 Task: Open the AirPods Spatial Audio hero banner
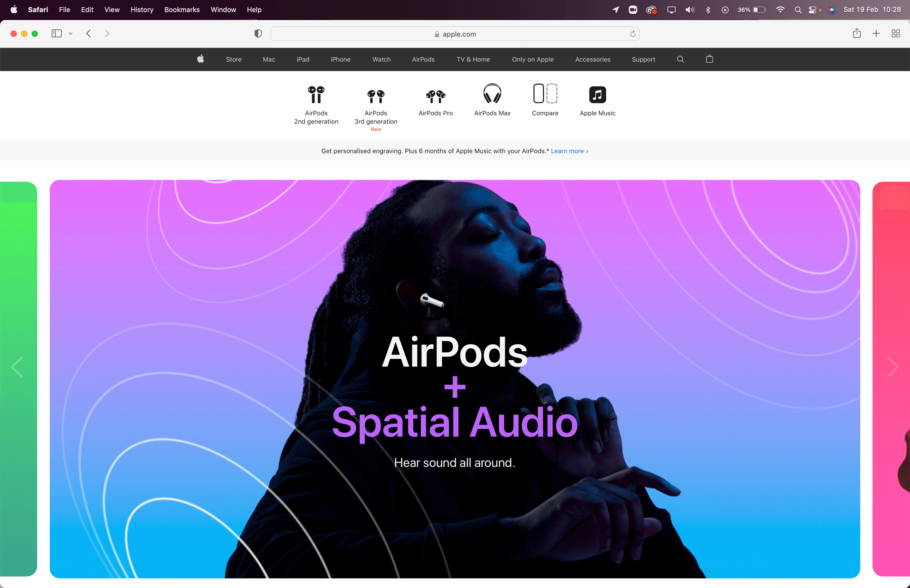455,379
